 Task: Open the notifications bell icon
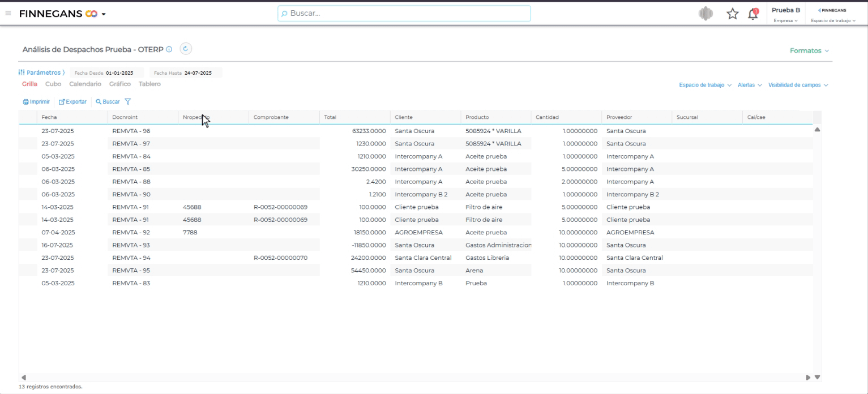[752, 14]
